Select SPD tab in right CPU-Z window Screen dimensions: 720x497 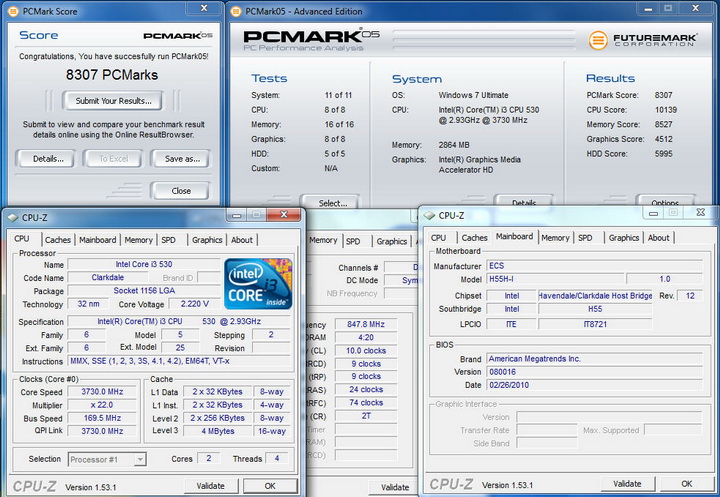tap(585, 238)
